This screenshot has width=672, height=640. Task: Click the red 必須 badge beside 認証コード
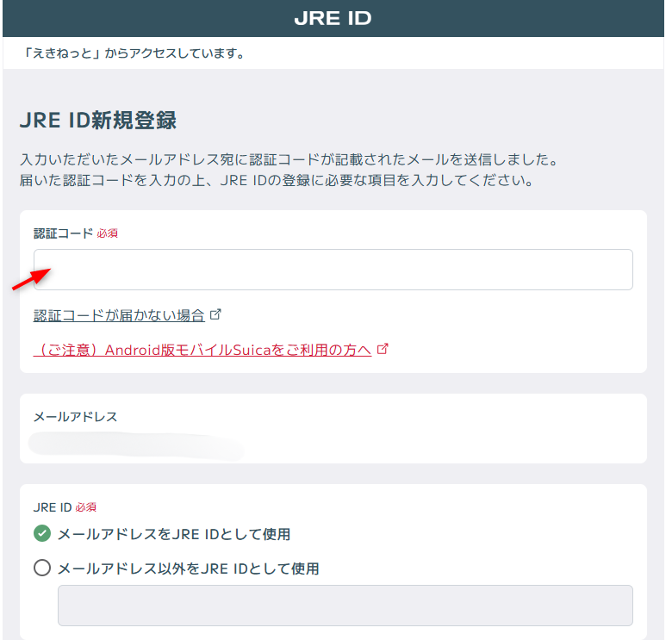107,233
